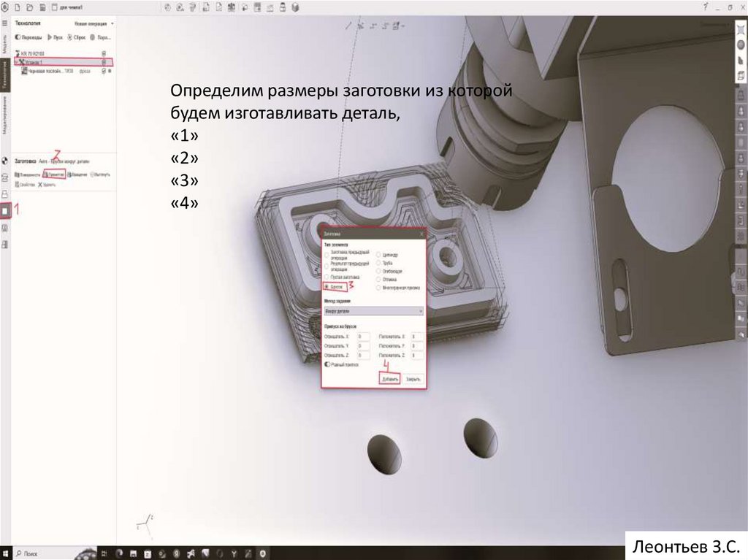Toggle the Равный припуск switch
The image size is (748, 560).
(327, 364)
